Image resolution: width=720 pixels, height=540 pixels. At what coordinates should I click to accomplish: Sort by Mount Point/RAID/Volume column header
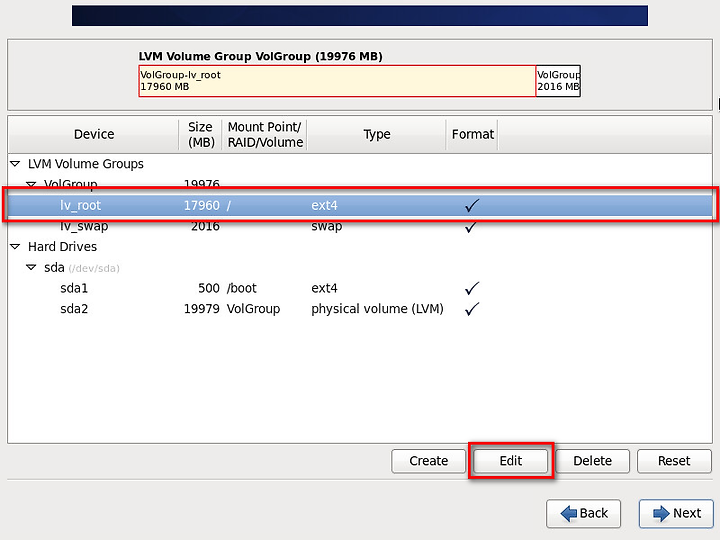coord(265,134)
